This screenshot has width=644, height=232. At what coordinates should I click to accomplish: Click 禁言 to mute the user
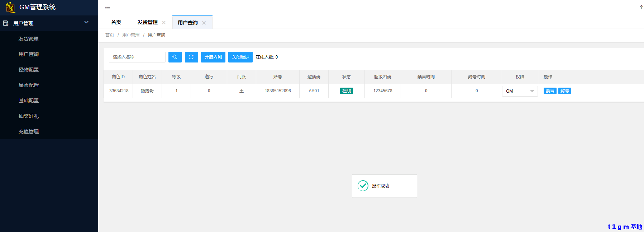(x=550, y=91)
